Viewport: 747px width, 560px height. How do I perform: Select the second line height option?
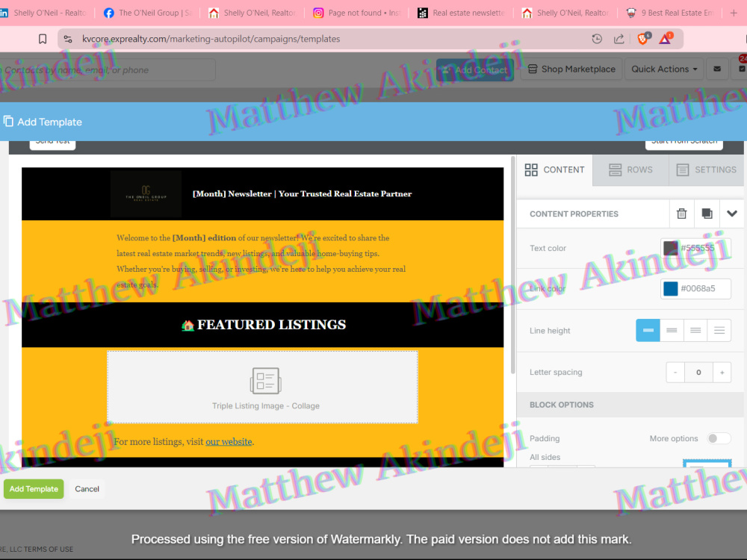coord(672,331)
